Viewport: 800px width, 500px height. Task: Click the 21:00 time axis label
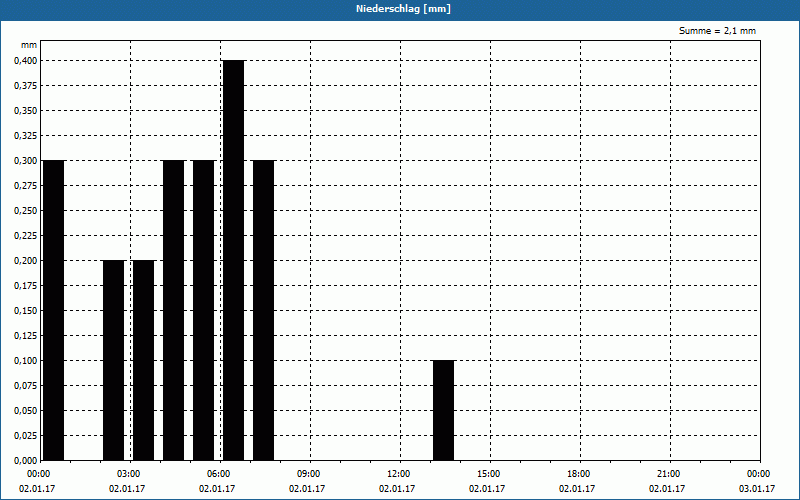[668, 474]
